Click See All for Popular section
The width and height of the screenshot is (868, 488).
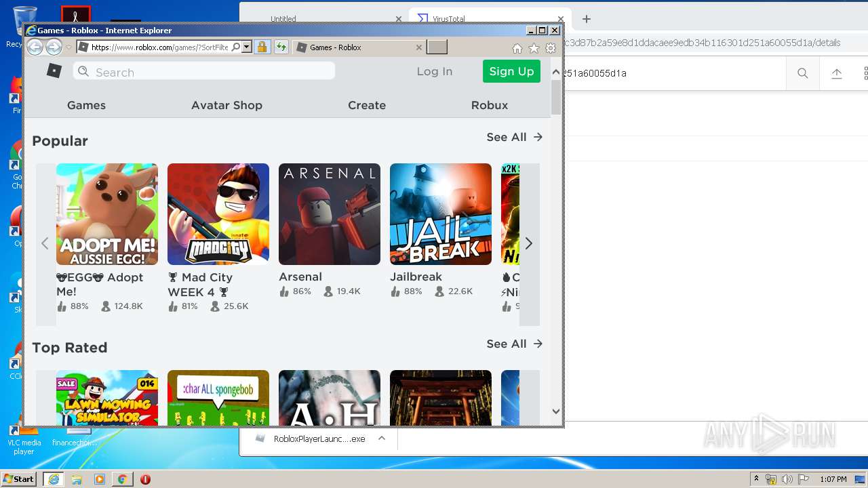coord(515,137)
